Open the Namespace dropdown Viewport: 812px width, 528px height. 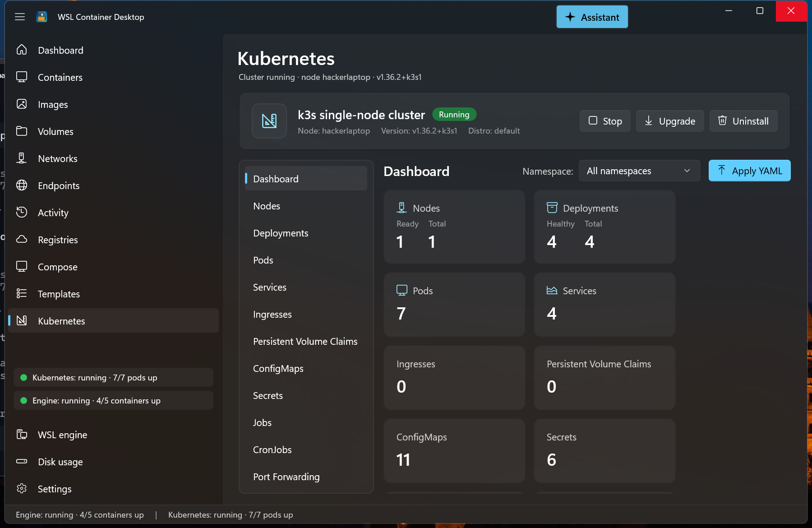pyautogui.click(x=639, y=171)
